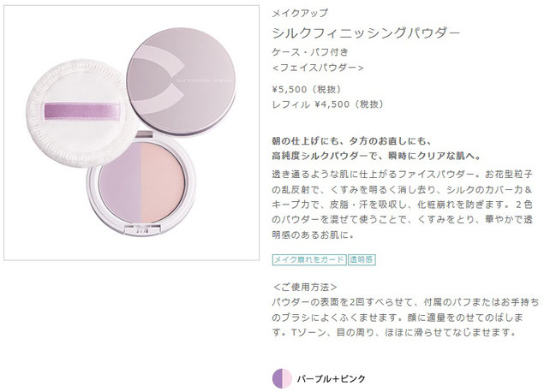Screen dimensions: 544x392
Task: Click the purple ribbon on the puff
Action: [x=82, y=111]
